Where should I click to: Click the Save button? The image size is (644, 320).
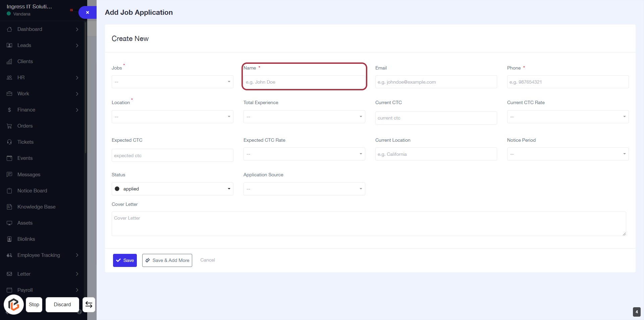click(125, 260)
